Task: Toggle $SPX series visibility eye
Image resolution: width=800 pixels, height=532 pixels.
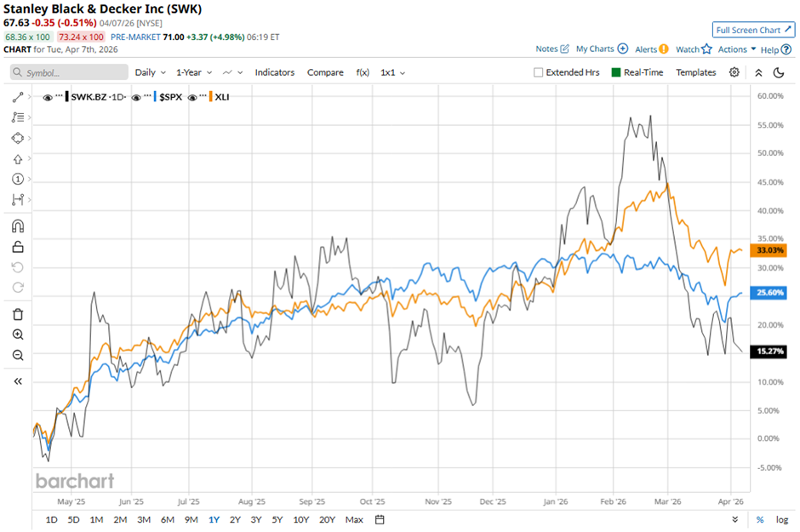Action: [x=136, y=97]
